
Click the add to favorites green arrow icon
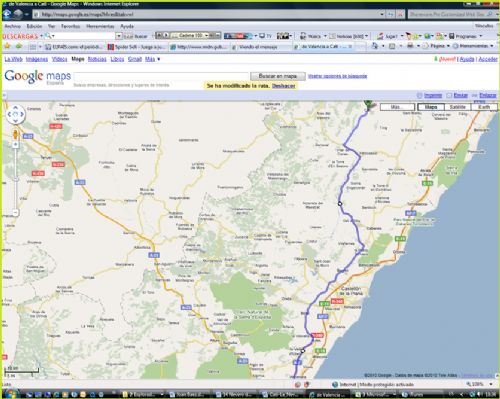click(19, 46)
